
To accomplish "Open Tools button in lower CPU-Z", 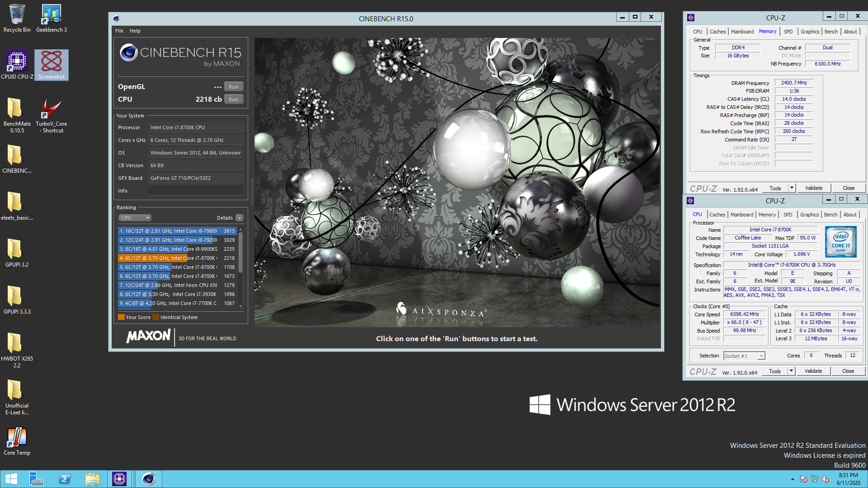I will click(775, 371).
